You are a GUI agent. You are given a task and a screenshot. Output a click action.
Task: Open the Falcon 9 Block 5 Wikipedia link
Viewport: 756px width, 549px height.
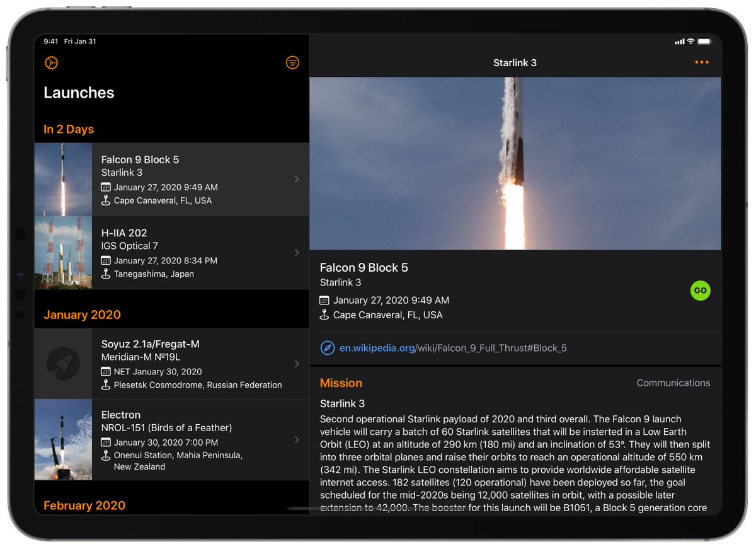click(453, 348)
